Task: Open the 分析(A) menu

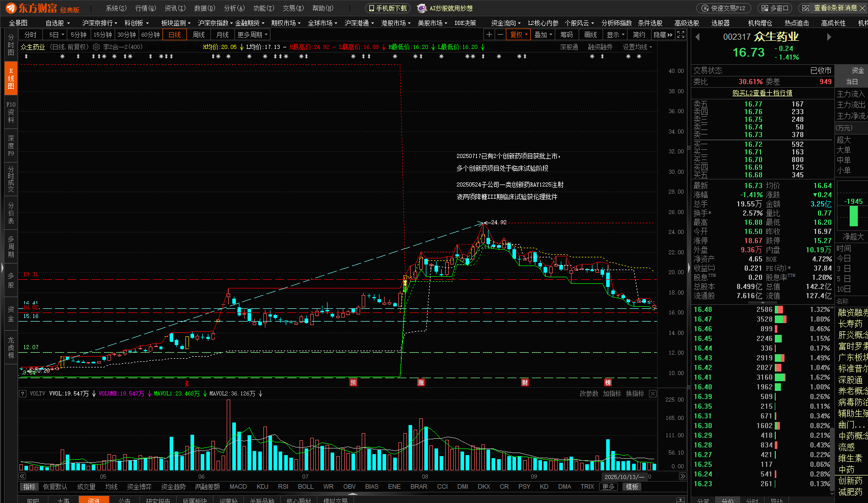Action: click(x=234, y=8)
